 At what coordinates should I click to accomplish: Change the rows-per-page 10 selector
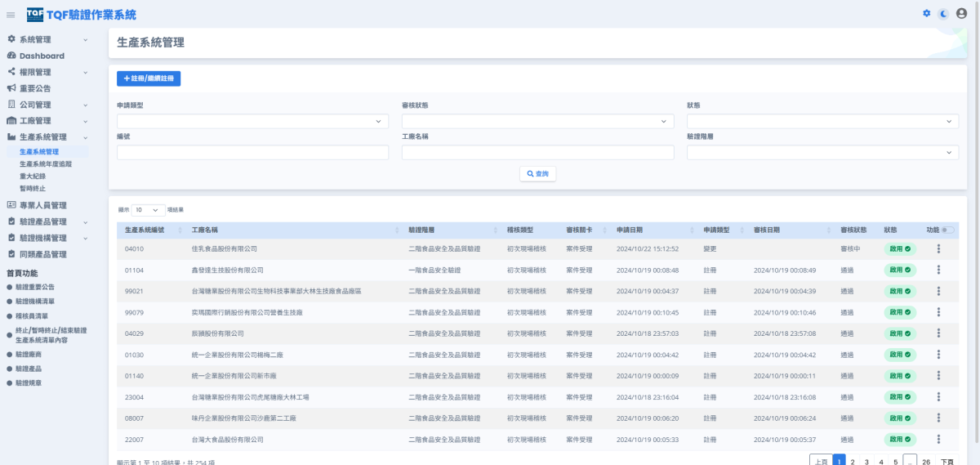coord(148,210)
